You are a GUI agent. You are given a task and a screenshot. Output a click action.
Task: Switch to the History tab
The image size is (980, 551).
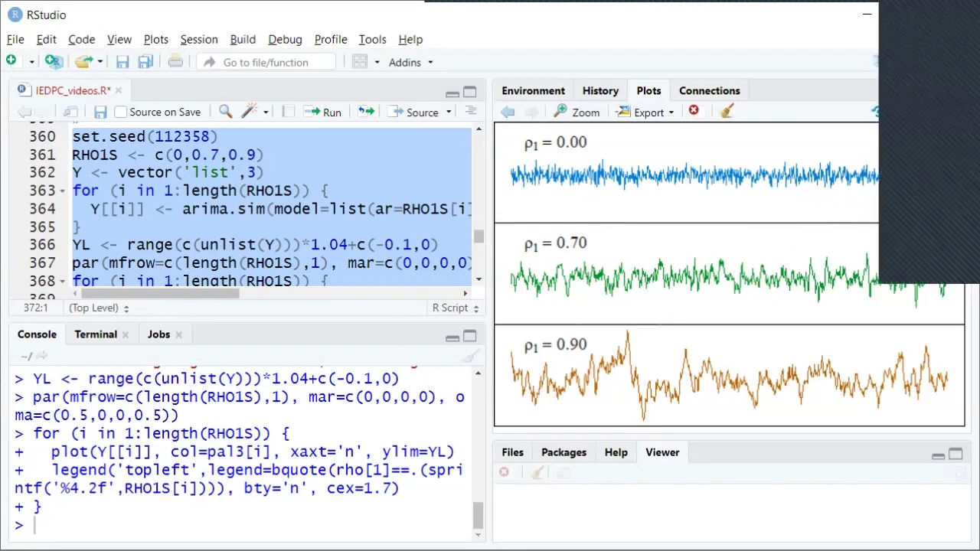coord(600,90)
